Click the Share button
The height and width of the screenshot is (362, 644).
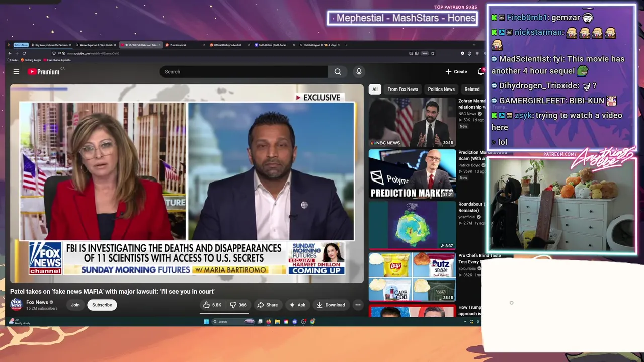point(267,305)
